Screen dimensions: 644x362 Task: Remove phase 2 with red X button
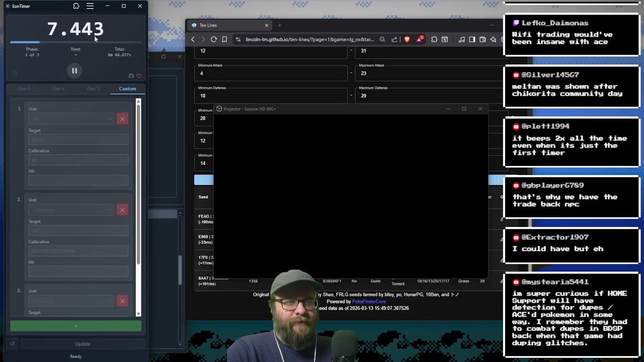click(x=122, y=210)
